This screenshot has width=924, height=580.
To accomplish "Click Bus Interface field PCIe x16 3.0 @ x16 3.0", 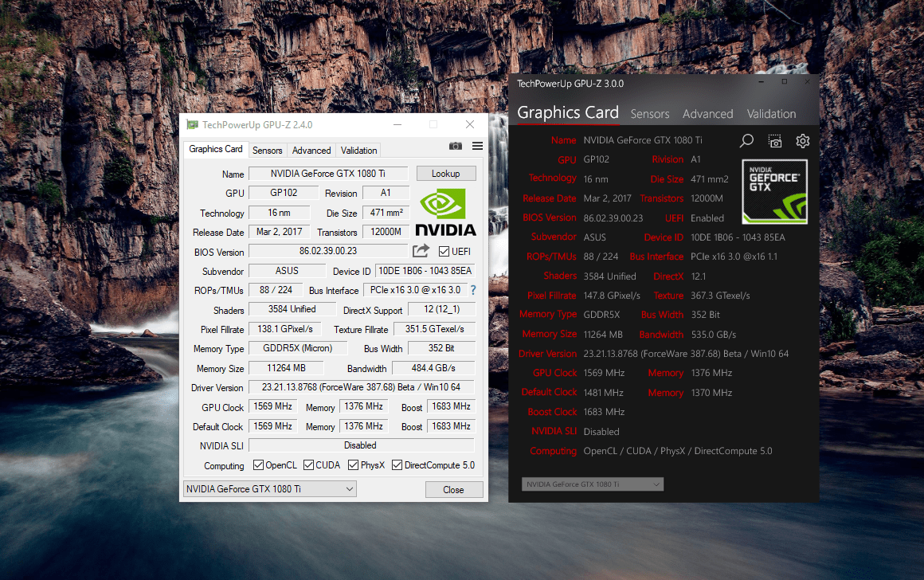I will pos(416,290).
